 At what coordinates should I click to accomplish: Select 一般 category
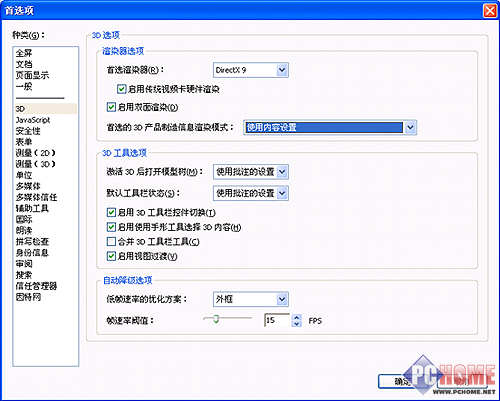pyautogui.click(x=24, y=86)
